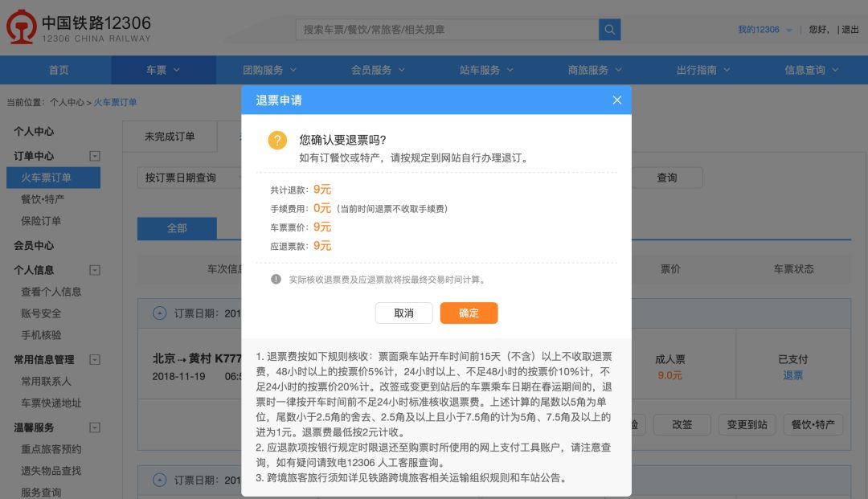Click the collapse box next to 订单中心
This screenshot has width=868, height=499.
tap(93, 155)
